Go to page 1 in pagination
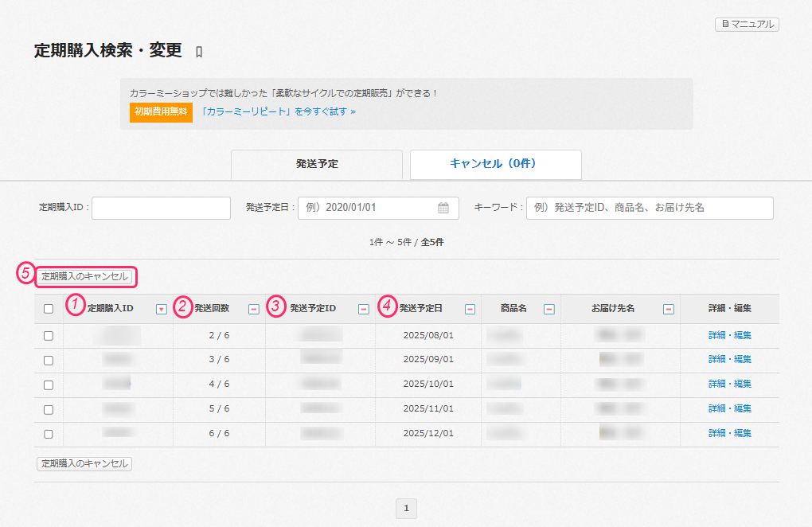 [406, 508]
